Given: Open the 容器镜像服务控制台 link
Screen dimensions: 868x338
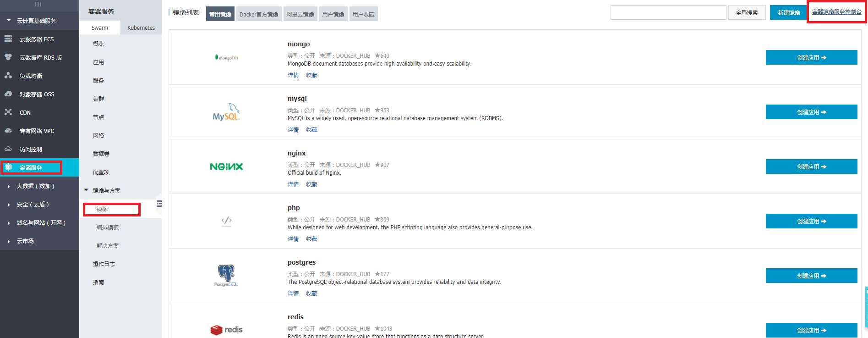Looking at the screenshot, I should coord(837,11).
